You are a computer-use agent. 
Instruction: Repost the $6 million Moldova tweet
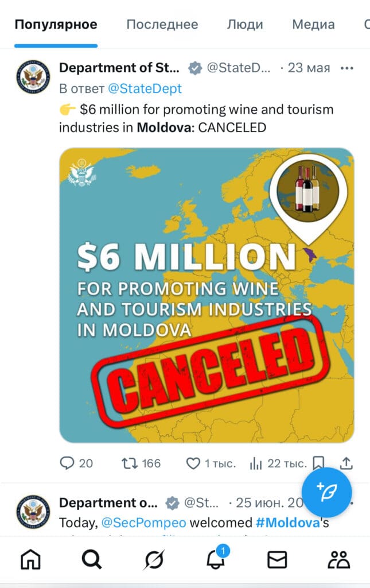[x=130, y=463]
